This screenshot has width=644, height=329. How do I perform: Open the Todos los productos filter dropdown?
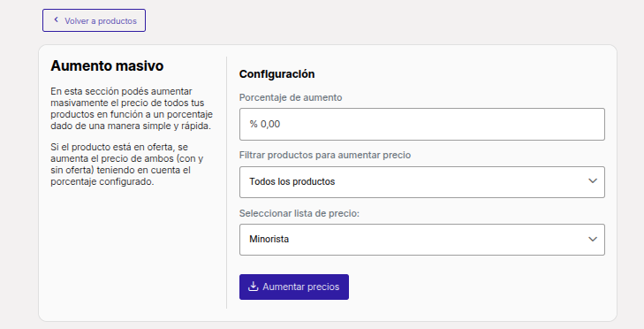tap(421, 182)
